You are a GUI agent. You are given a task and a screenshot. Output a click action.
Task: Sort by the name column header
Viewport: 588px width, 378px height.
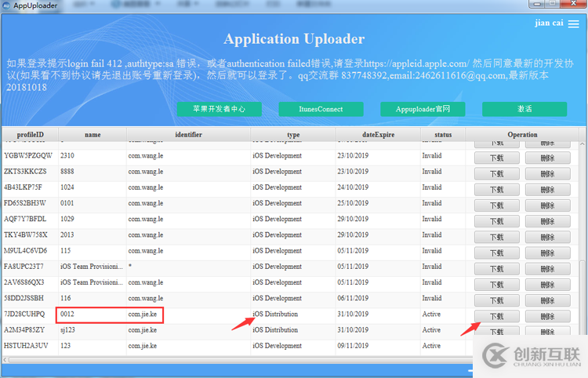[x=93, y=135]
